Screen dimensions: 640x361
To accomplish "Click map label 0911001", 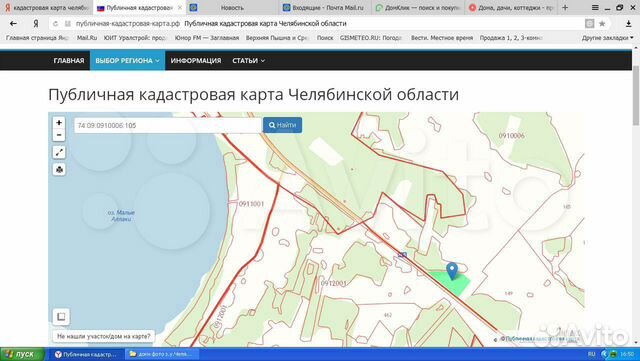I will [251, 204].
